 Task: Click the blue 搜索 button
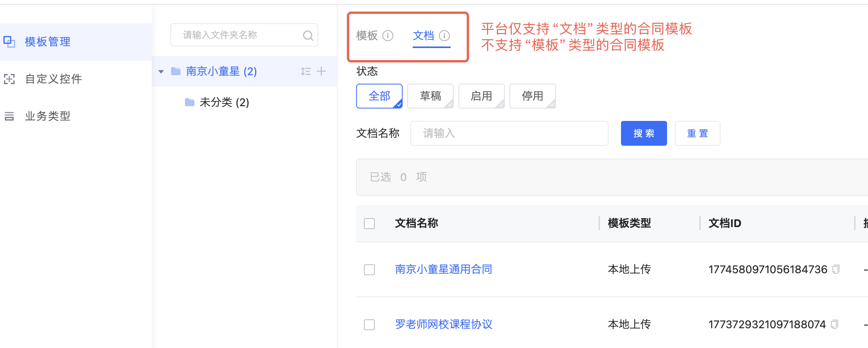point(643,133)
